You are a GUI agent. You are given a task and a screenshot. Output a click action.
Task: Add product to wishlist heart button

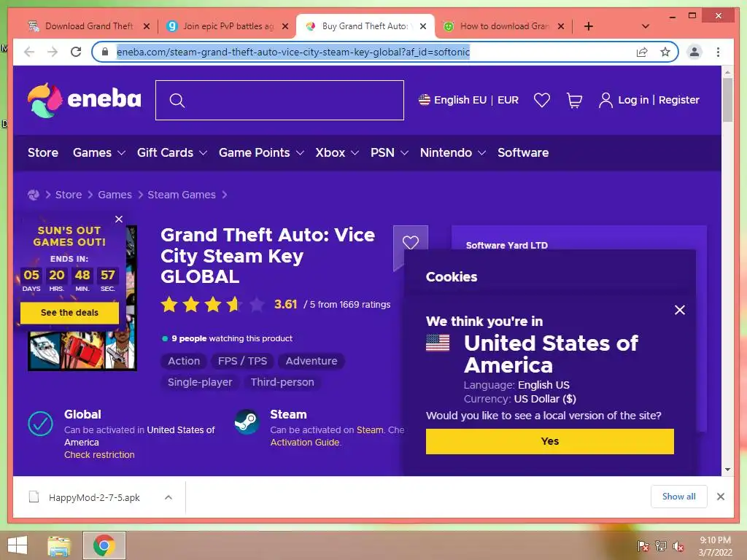tap(411, 242)
